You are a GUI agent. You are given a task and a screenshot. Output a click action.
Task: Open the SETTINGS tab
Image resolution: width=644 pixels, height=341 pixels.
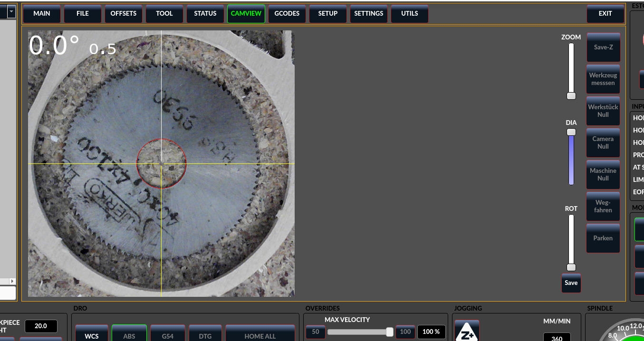369,14
